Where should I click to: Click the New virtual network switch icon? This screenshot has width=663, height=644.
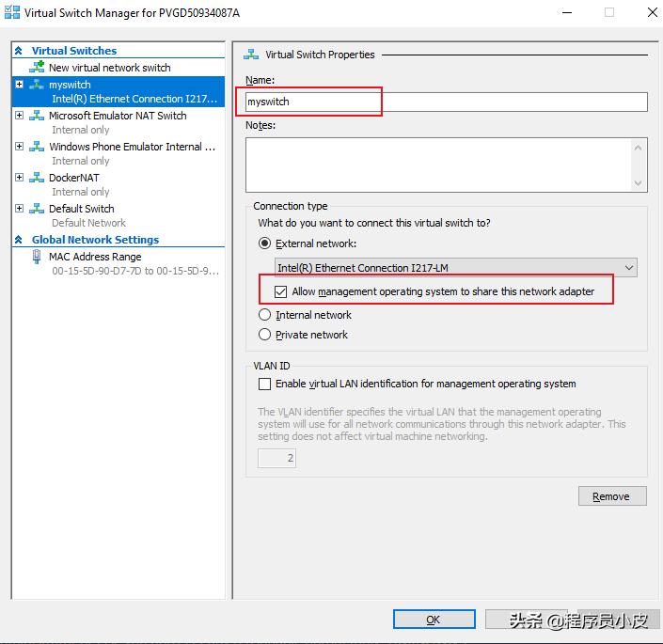(37, 67)
